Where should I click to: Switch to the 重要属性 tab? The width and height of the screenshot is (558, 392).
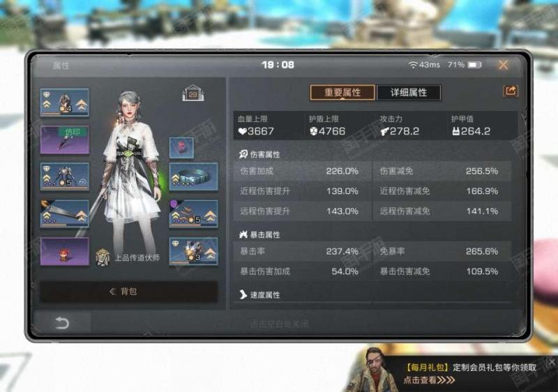pos(342,93)
